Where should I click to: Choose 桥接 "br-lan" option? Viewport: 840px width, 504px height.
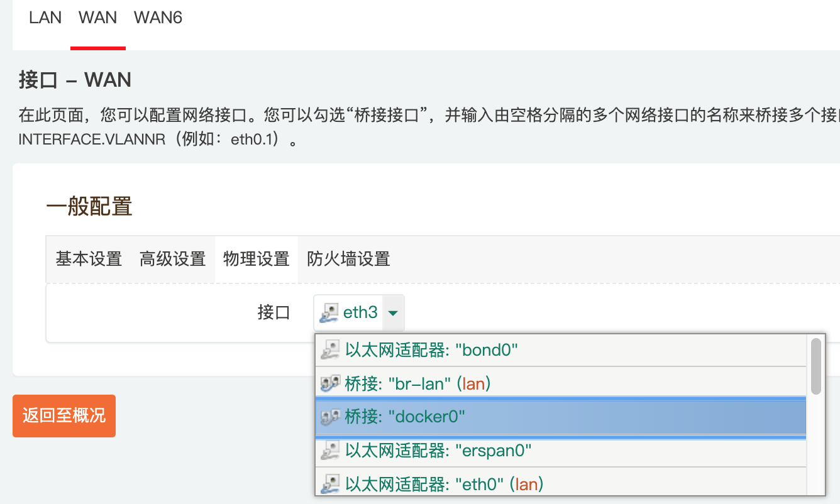(417, 383)
